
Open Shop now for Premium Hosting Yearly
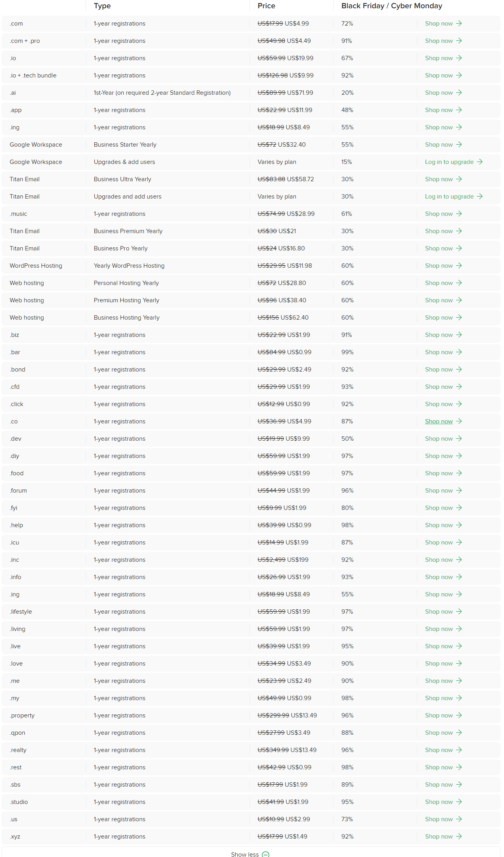click(x=439, y=300)
